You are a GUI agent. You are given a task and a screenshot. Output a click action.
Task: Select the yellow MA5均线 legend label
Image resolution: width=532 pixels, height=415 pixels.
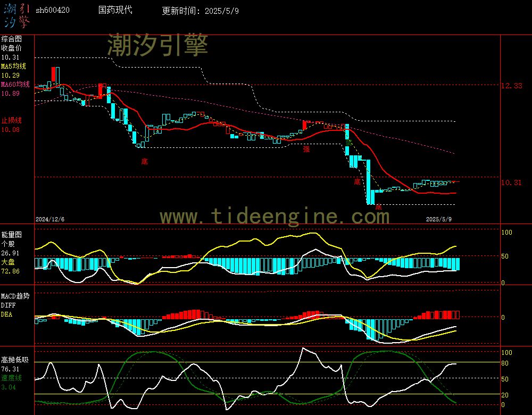pyautogui.click(x=14, y=66)
